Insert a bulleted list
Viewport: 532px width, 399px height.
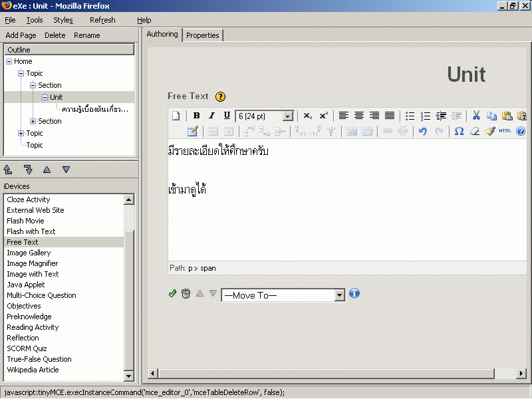point(410,116)
